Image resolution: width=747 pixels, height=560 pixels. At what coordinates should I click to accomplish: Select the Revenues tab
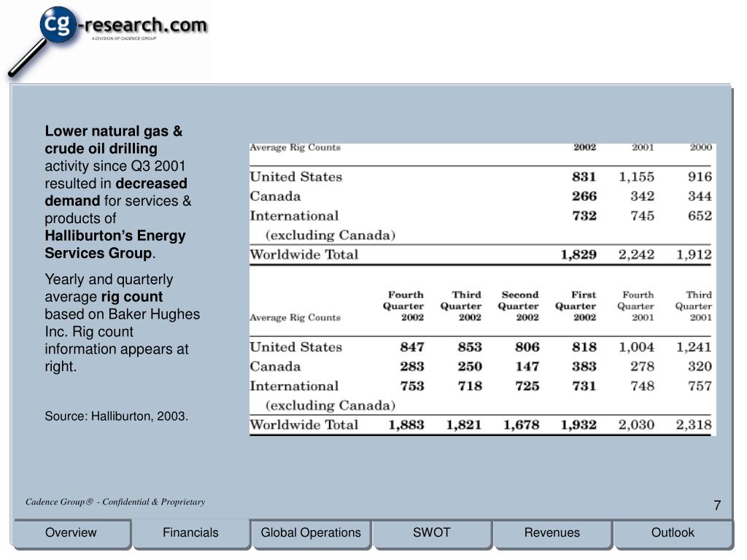click(552, 533)
